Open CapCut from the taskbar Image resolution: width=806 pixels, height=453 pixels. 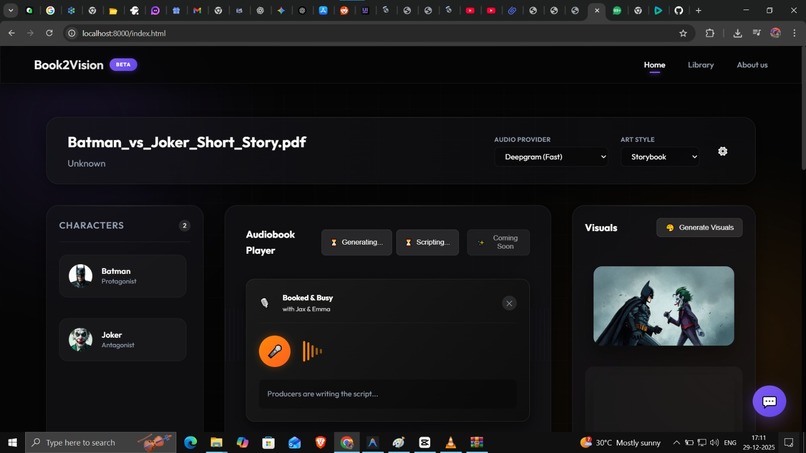pyautogui.click(x=425, y=442)
